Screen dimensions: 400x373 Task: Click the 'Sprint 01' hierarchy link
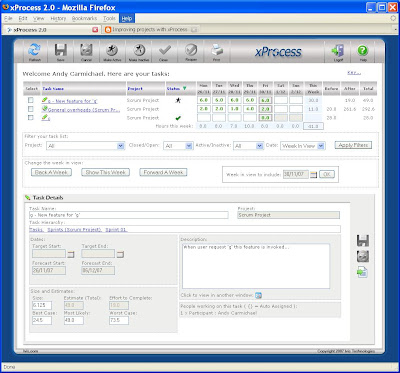[x=116, y=230]
